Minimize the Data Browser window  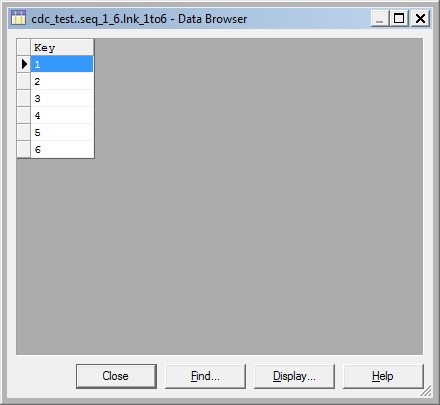[380, 18]
